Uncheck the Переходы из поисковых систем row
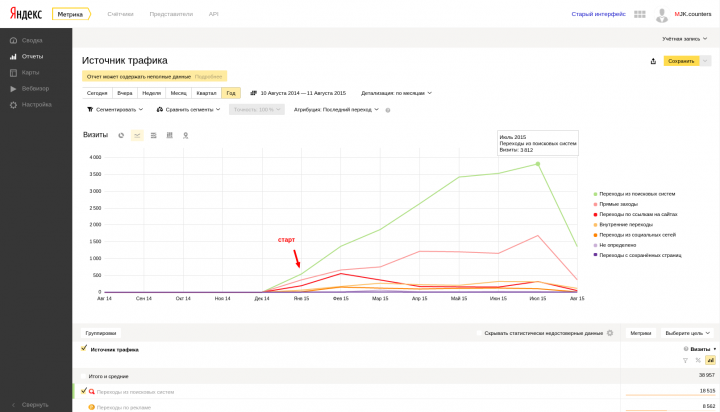 84,391
